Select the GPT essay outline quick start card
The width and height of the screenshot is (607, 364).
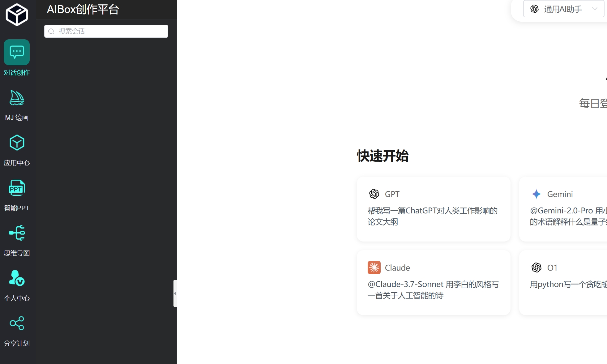(433, 209)
